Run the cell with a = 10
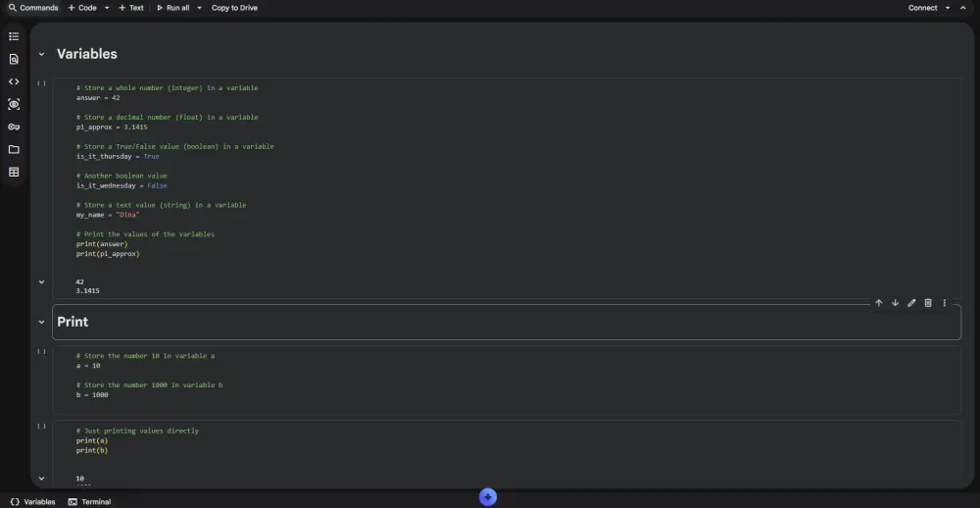Viewport: 980px width, 508px height. [41, 351]
